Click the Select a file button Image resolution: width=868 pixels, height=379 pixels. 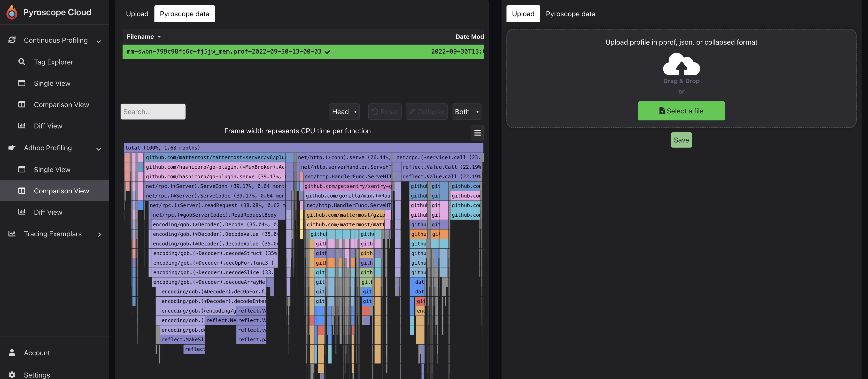[681, 111]
